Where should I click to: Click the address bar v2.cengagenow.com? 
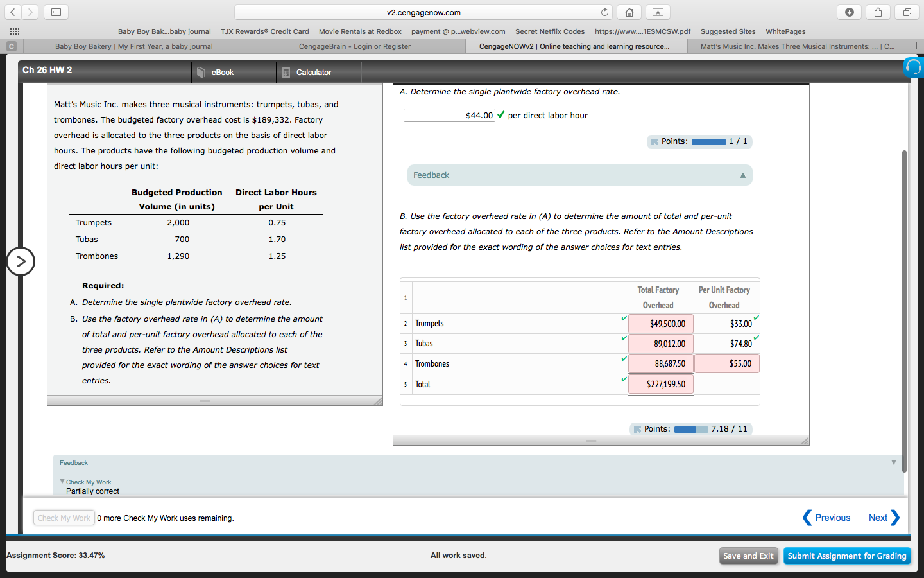(424, 12)
